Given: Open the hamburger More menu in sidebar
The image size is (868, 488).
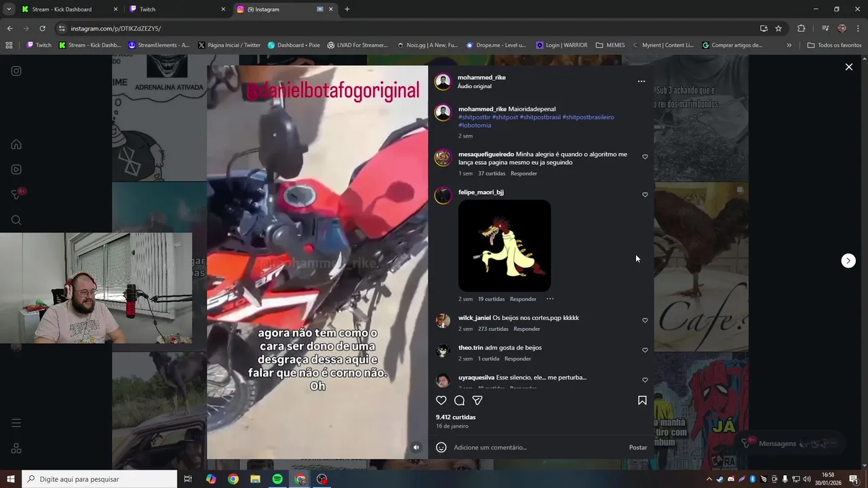Looking at the screenshot, I should [x=16, y=423].
